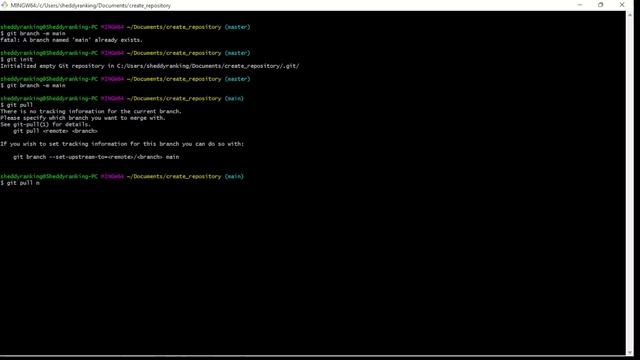Restore down the MINGW64 terminal window
Screen dimensions: 640x360
(600, 5)
